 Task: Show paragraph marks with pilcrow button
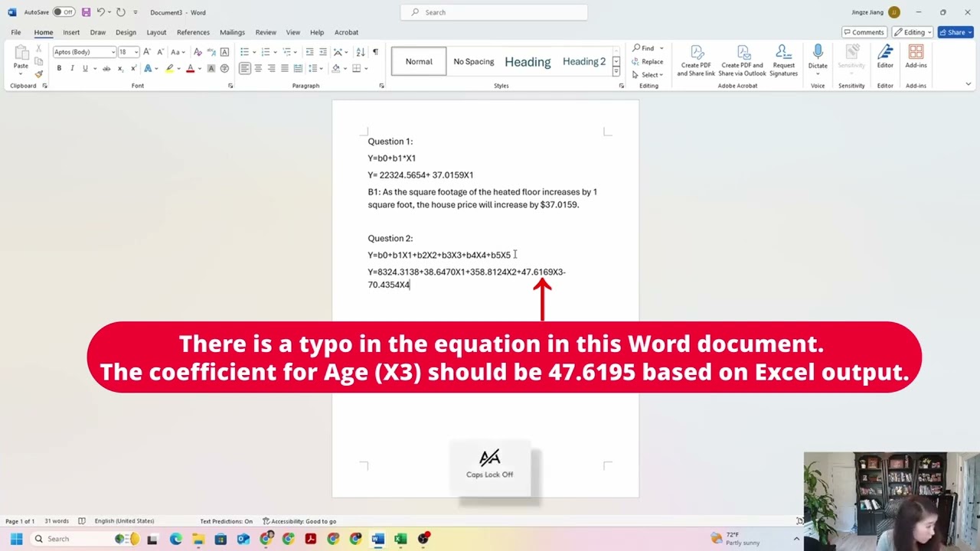pos(375,52)
